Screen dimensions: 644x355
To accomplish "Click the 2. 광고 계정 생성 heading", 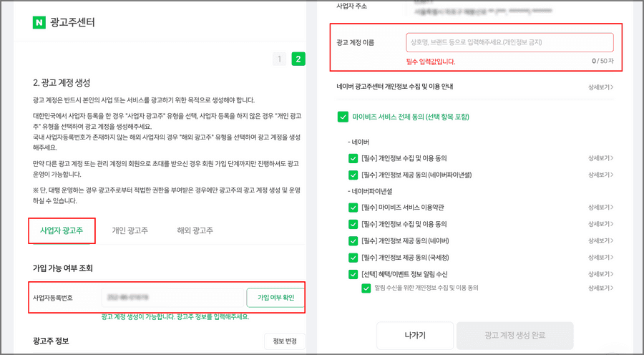I will click(x=62, y=82).
